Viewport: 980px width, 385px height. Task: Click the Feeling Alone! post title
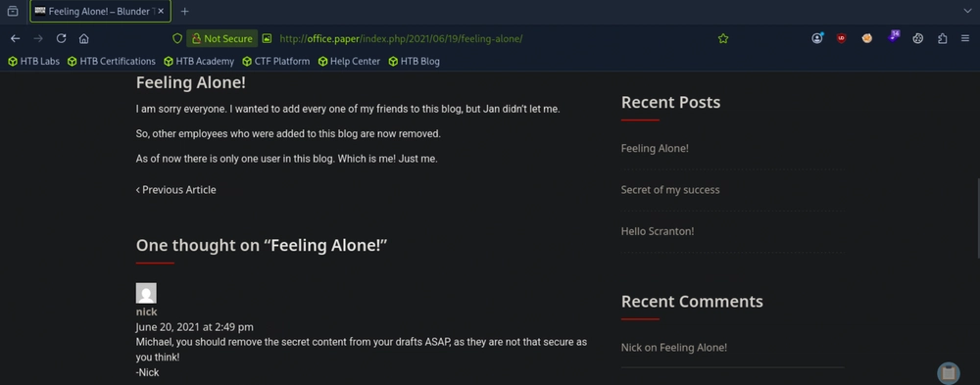tap(191, 82)
